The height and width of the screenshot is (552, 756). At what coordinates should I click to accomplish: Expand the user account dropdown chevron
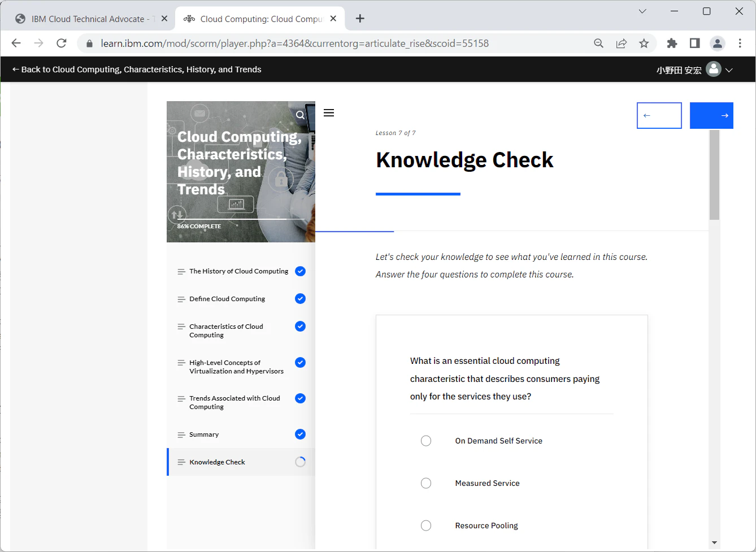[729, 70]
